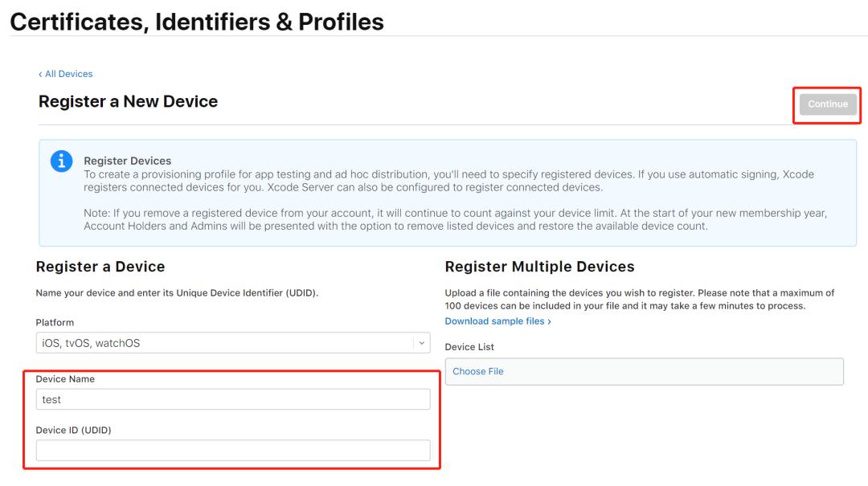Click the Device List label
Image resolution: width=868 pixels, height=486 pixels.
click(x=469, y=347)
